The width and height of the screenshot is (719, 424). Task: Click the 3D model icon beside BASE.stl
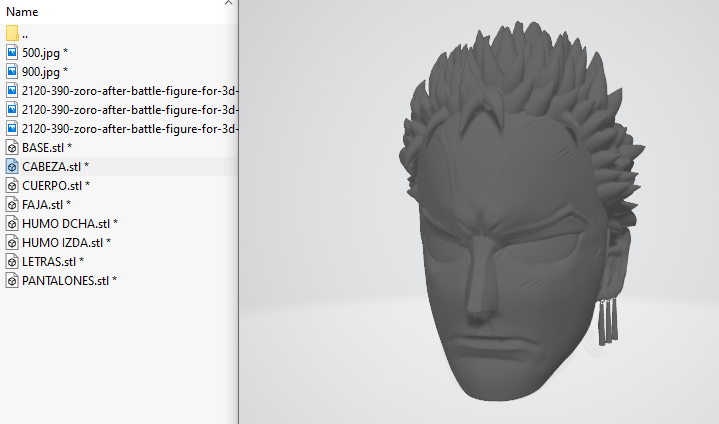[12, 148]
